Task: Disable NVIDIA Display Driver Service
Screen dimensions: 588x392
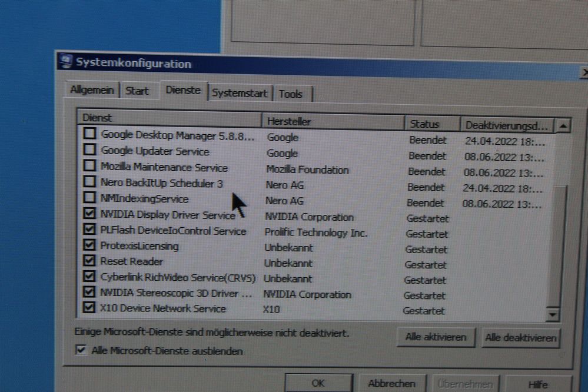Action: 89,214
